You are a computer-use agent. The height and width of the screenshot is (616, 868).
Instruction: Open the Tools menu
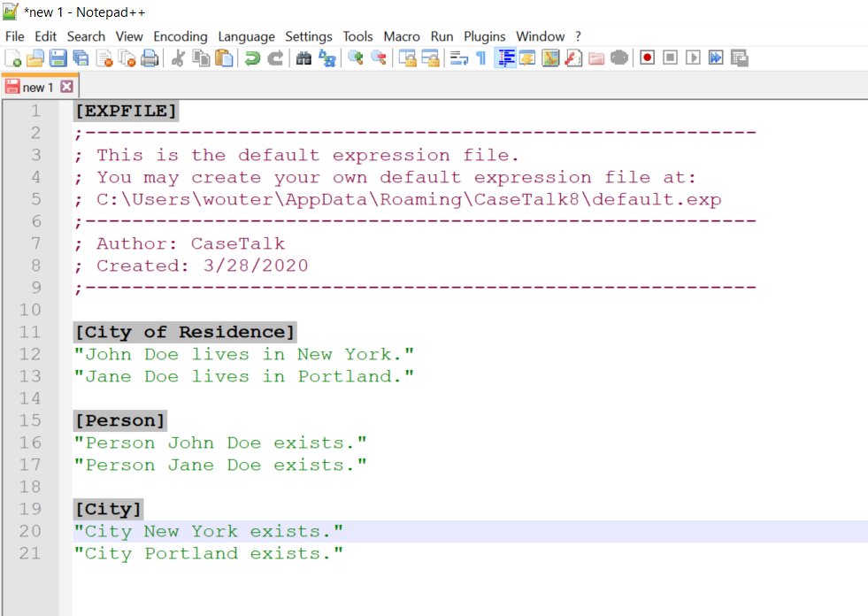click(x=357, y=36)
